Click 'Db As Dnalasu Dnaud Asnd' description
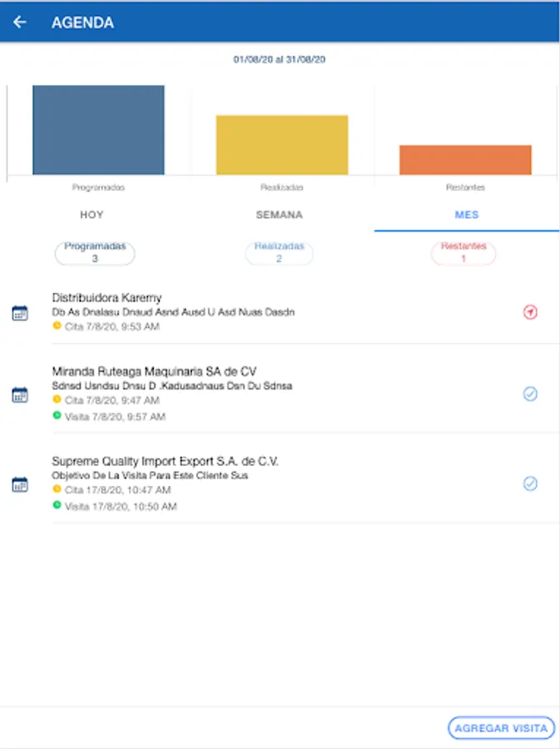Screen dimensions: 560x749 click(173, 312)
